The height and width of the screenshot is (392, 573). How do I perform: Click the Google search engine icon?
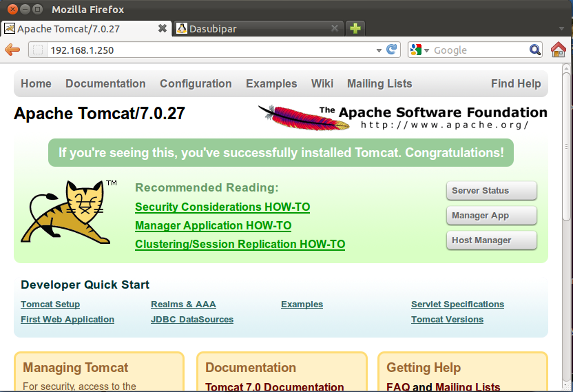416,50
